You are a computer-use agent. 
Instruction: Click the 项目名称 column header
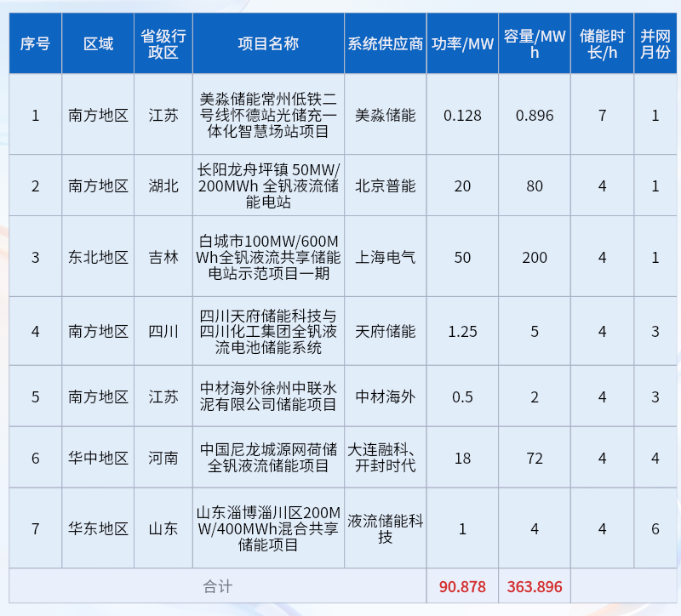[x=268, y=43]
